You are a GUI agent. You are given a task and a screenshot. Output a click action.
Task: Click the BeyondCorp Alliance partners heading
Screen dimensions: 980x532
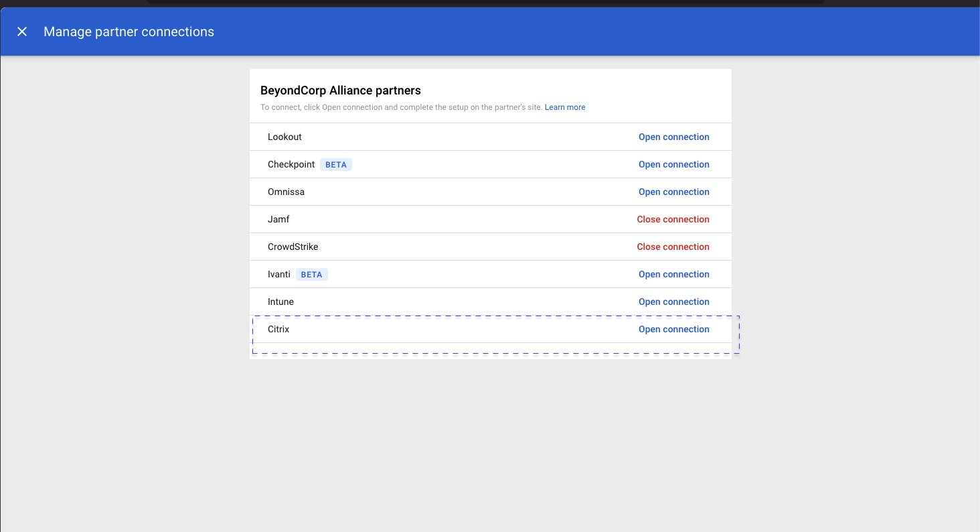pyautogui.click(x=341, y=90)
